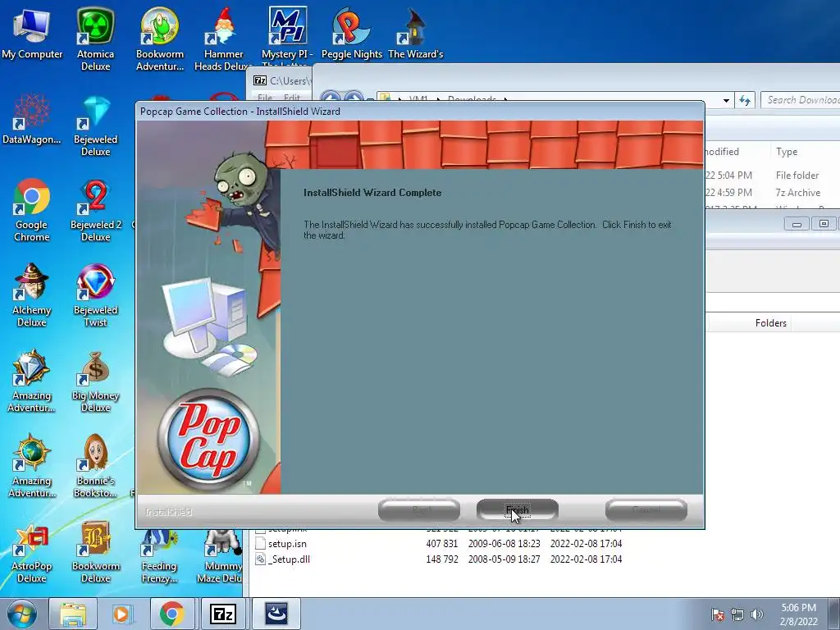Select the 7z Archive row in Explorer

(x=773, y=192)
